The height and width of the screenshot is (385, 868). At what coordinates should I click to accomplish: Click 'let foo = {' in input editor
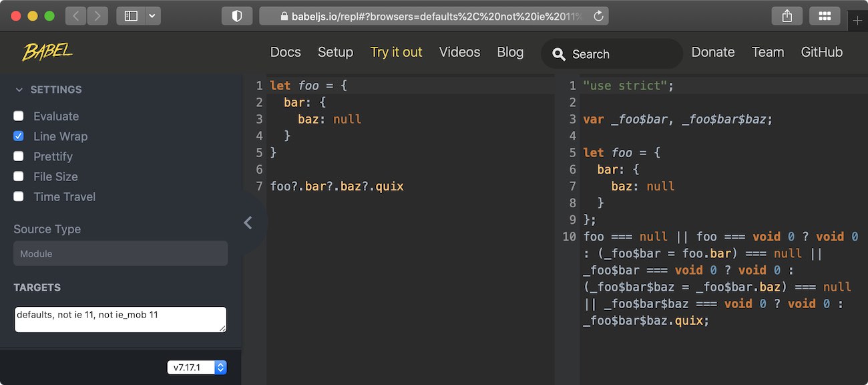308,86
